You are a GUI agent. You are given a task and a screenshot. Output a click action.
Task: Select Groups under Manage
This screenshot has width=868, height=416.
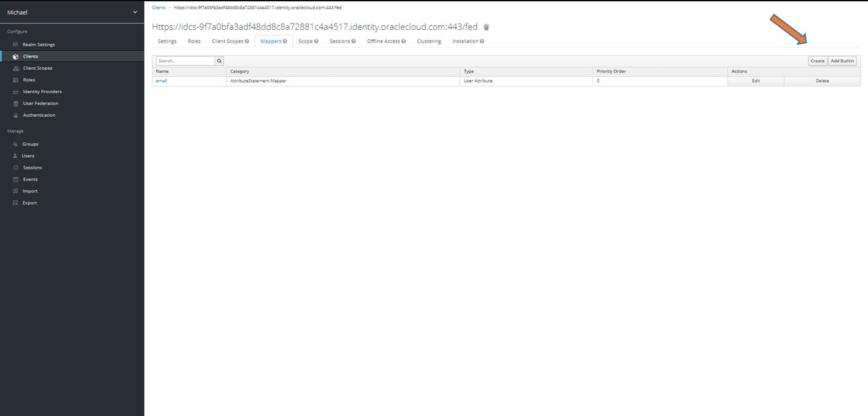pos(29,144)
